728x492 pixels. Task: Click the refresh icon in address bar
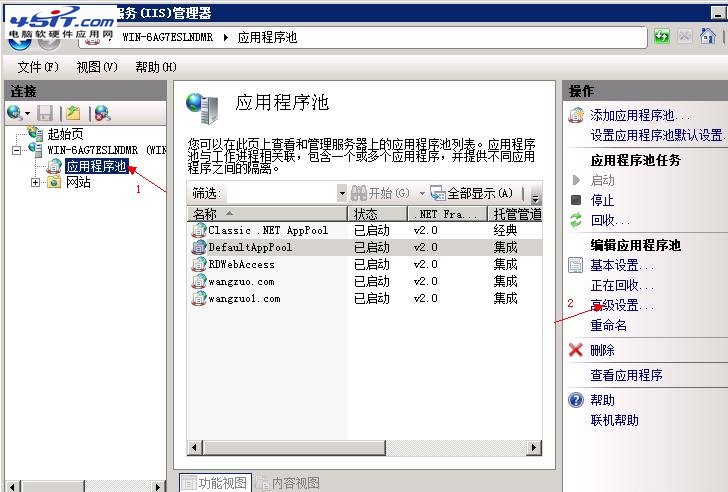662,36
